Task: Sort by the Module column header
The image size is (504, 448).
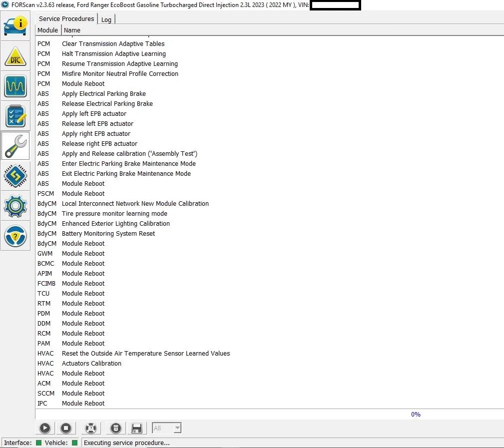Action: pyautogui.click(x=48, y=30)
